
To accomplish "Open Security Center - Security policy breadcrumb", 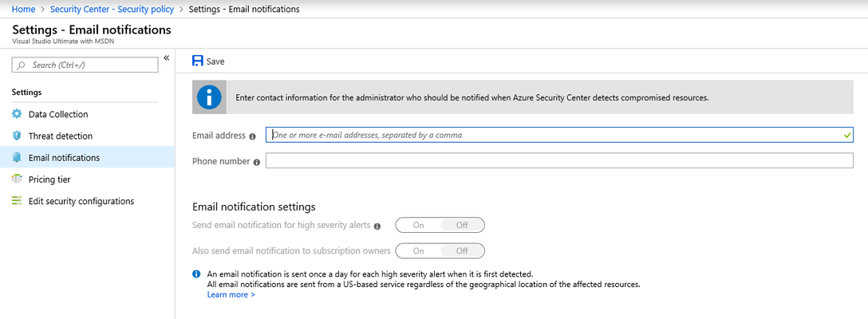I will (x=112, y=9).
